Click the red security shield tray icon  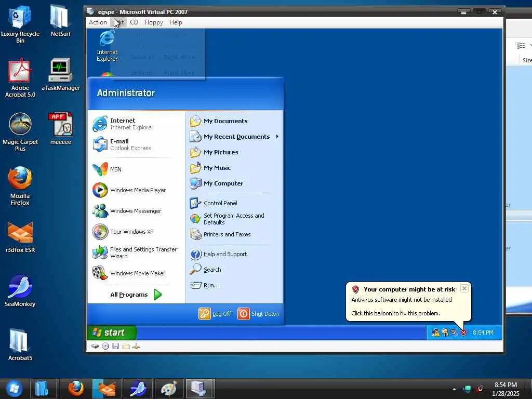[464, 332]
